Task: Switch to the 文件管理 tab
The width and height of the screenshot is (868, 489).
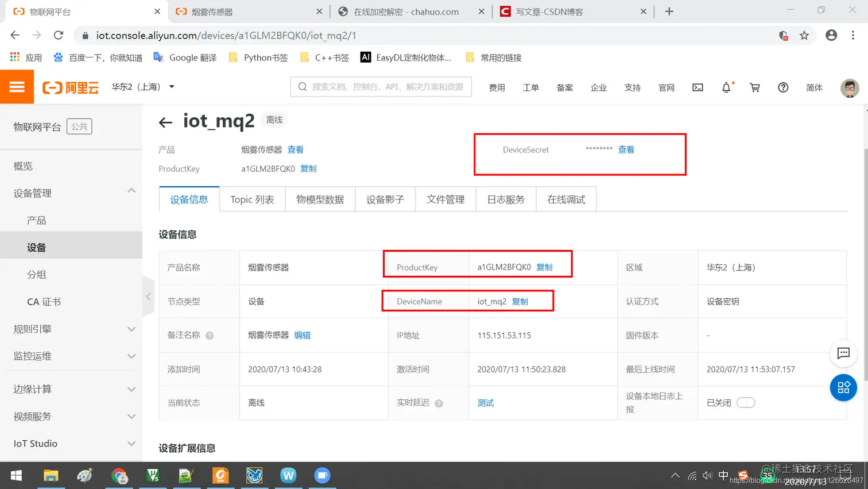Action: tap(445, 199)
